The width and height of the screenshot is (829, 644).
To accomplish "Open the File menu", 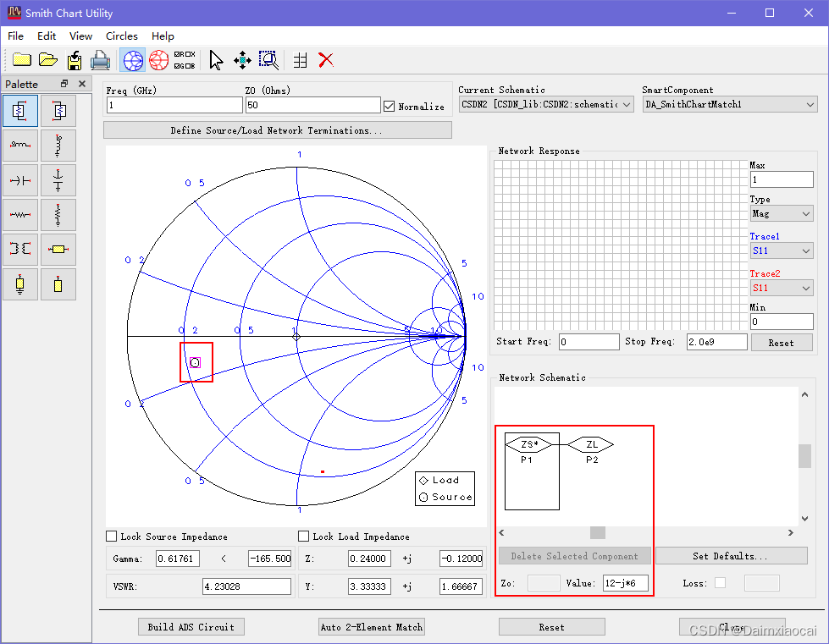I will click(15, 36).
